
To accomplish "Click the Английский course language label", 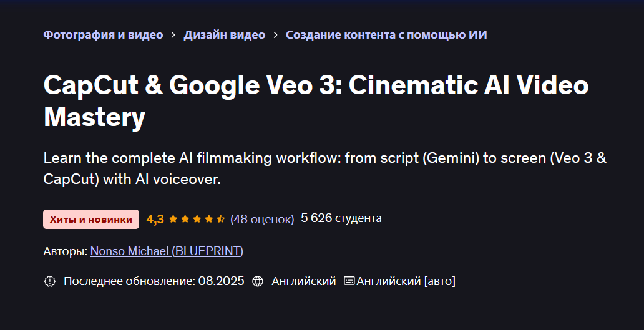I will pyautogui.click(x=304, y=281).
